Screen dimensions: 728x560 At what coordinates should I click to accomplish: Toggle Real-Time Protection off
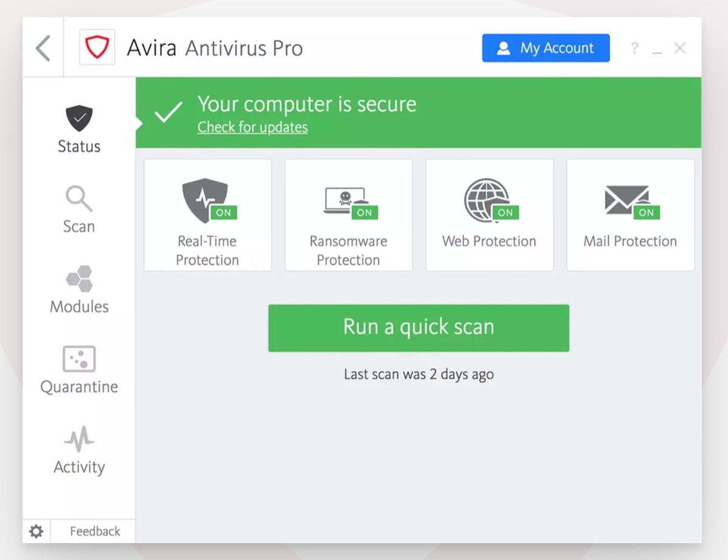pos(222,213)
